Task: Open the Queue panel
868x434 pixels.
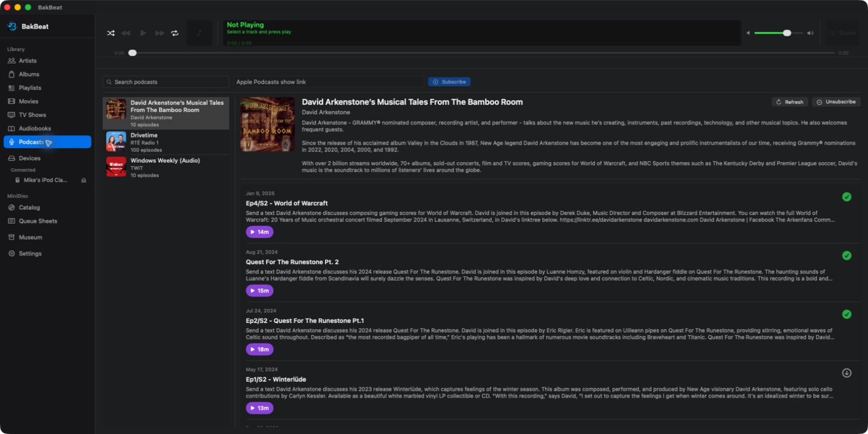Action: click(843, 33)
